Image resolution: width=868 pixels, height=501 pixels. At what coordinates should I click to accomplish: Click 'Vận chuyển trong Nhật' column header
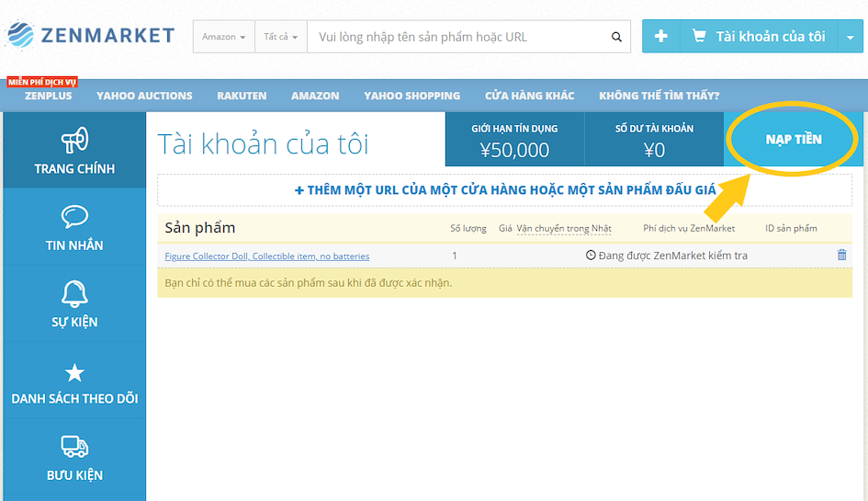coord(564,228)
